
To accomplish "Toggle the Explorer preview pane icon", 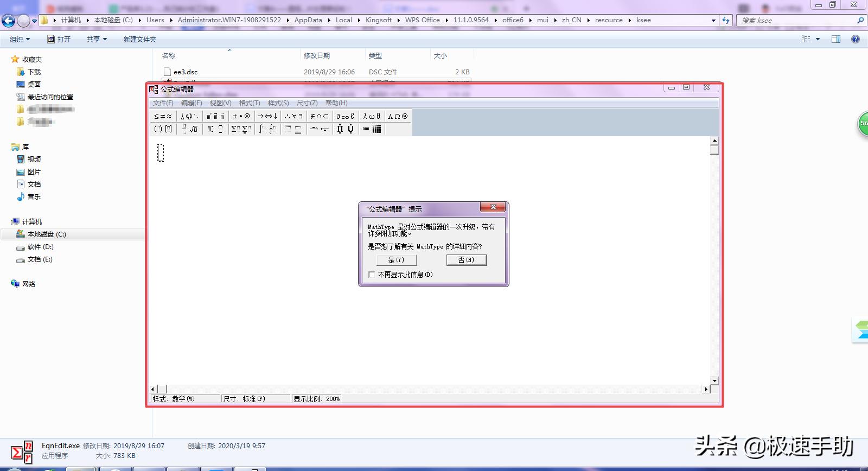I will click(836, 39).
